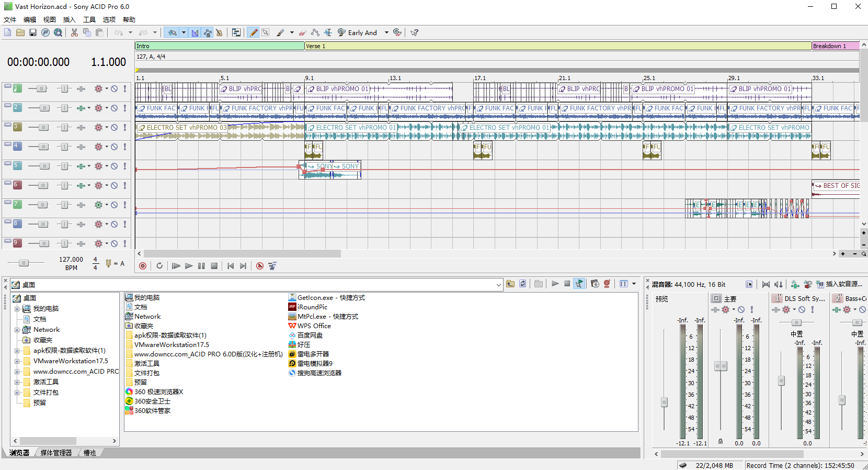Screen dimensions: 868x470
Task: Solo track 3
Action: pyautogui.click(x=125, y=128)
